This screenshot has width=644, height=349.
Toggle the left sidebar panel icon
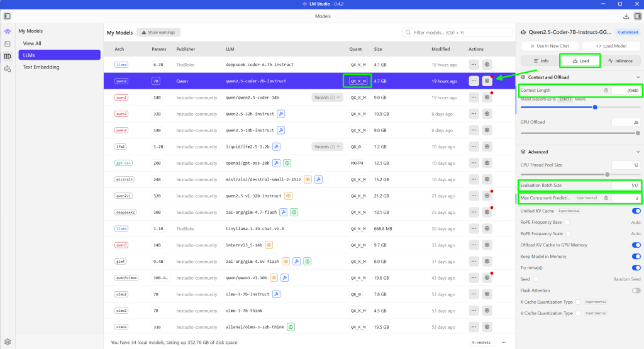click(x=8, y=16)
